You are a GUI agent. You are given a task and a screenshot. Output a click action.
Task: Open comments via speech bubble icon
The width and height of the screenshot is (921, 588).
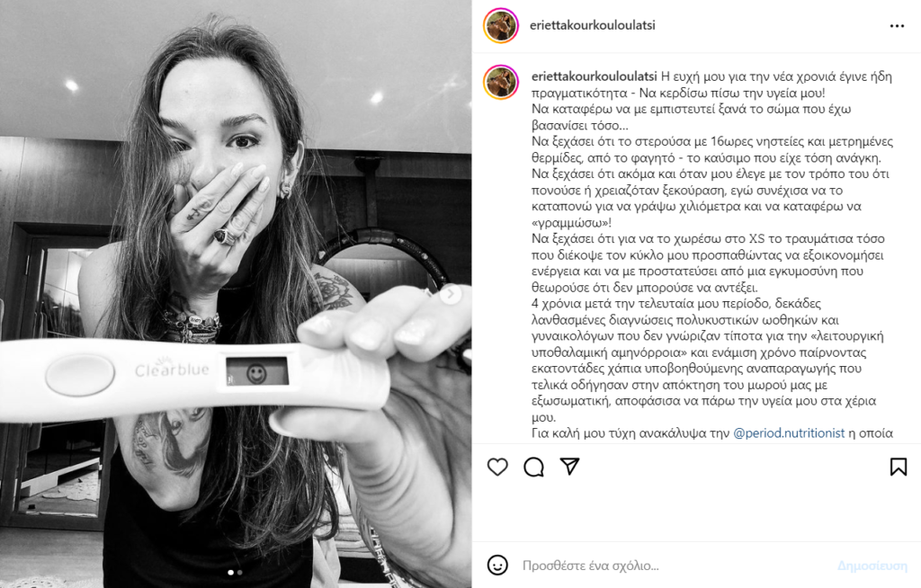pyautogui.click(x=533, y=467)
